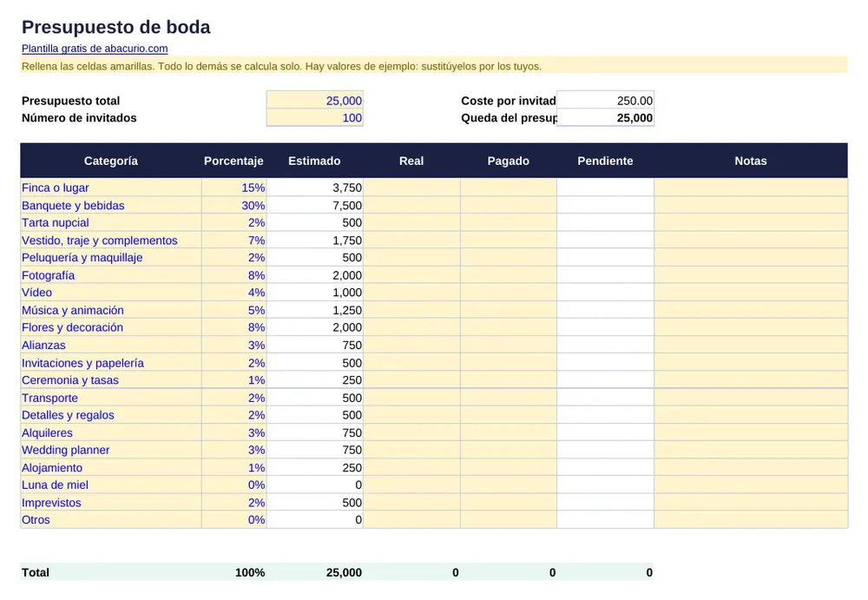868x600 pixels.
Task: Select the Finca o lugar category cell
Action: coord(111,188)
